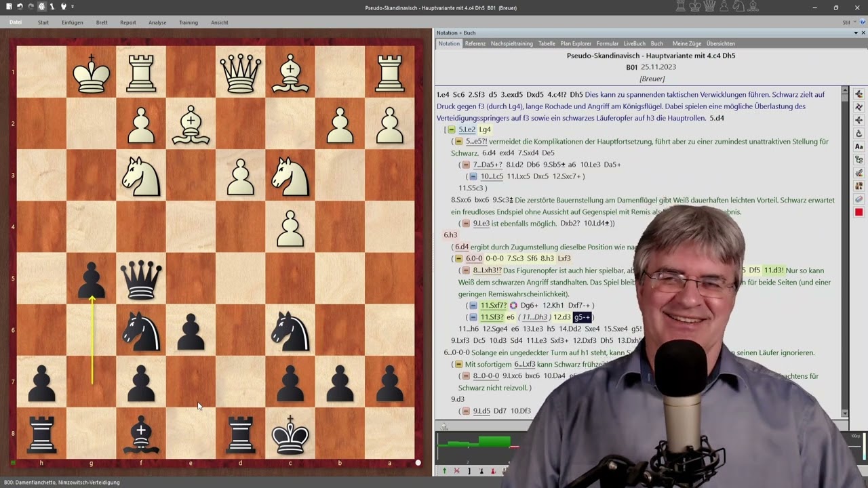Switch to the Plan Explorer tab
This screenshot has width=868, height=488.
tap(576, 43)
